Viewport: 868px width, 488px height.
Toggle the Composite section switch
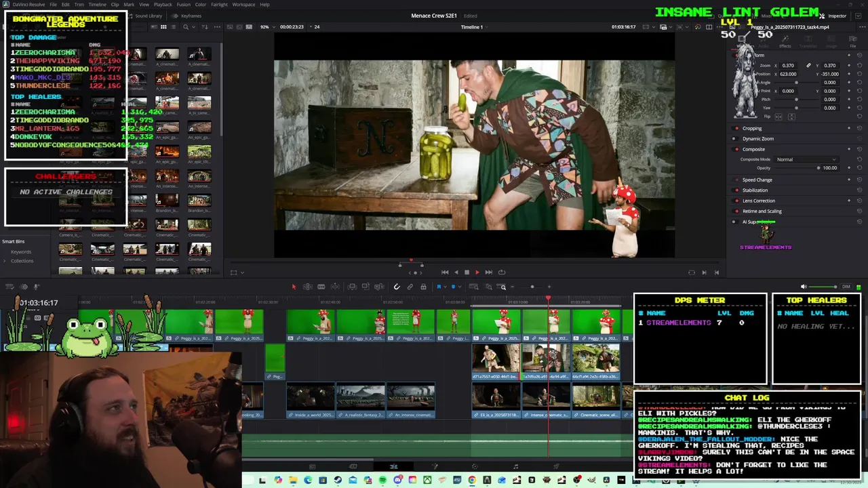736,149
